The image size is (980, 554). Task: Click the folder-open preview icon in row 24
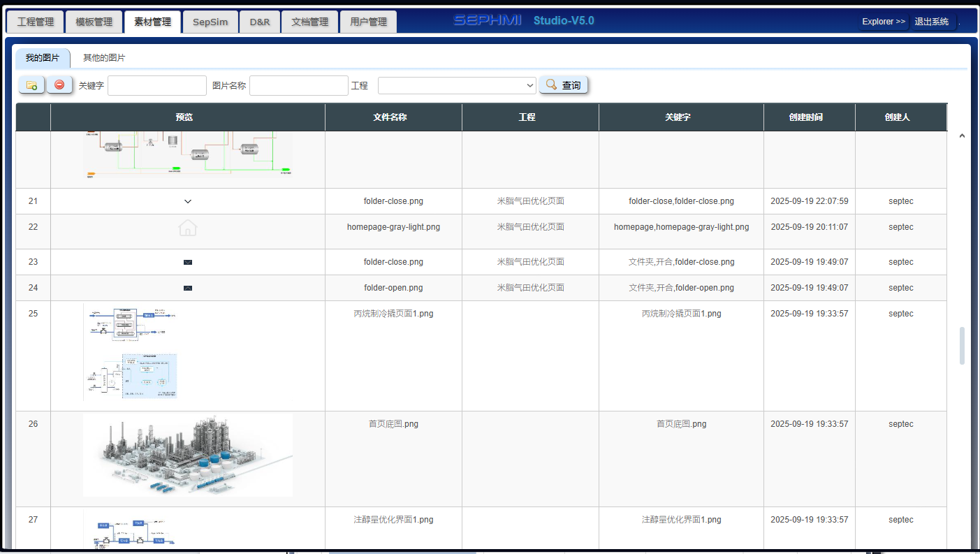point(188,288)
